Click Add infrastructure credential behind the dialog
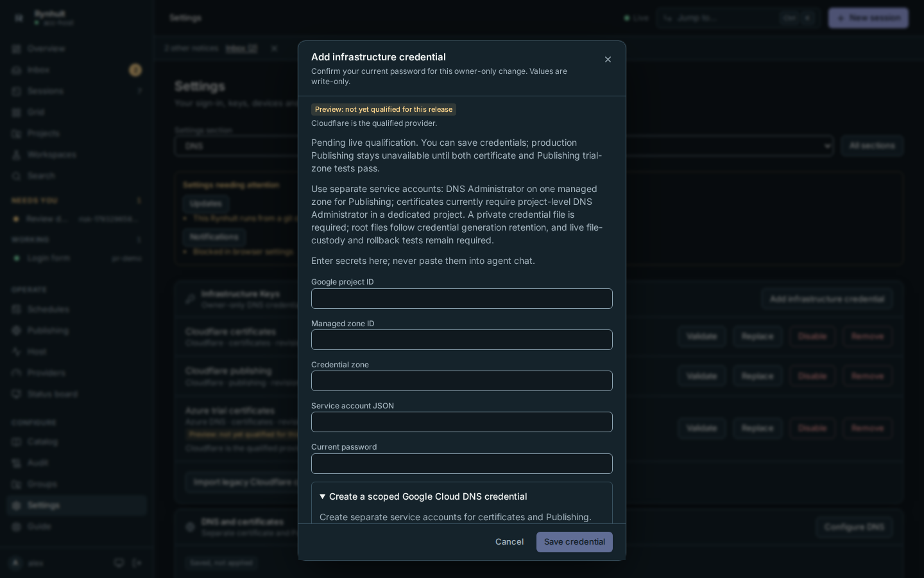The width and height of the screenshot is (924, 578). [827, 299]
